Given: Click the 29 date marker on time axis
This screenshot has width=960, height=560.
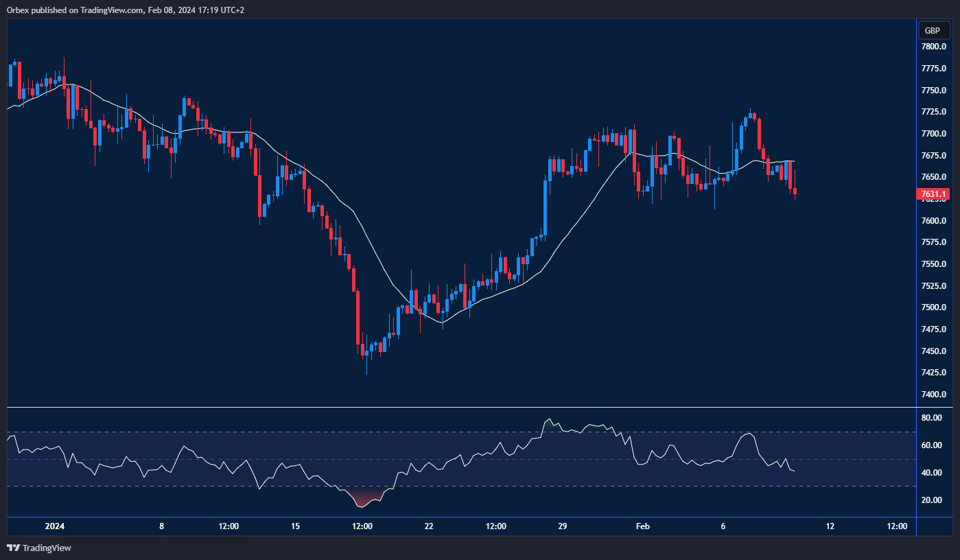Looking at the screenshot, I should tap(563, 526).
